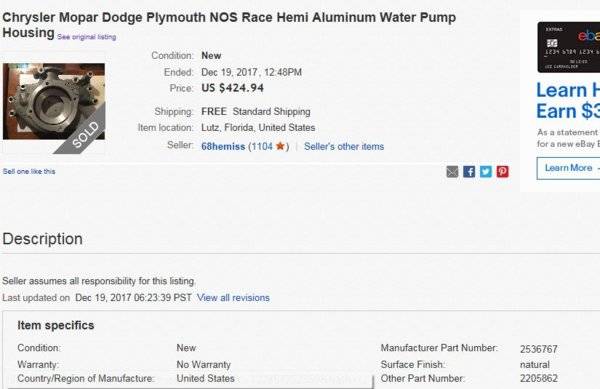Image resolution: width=600 pixels, height=389 pixels.
Task: Click the ad headline beginning Learn
Action: point(568,101)
